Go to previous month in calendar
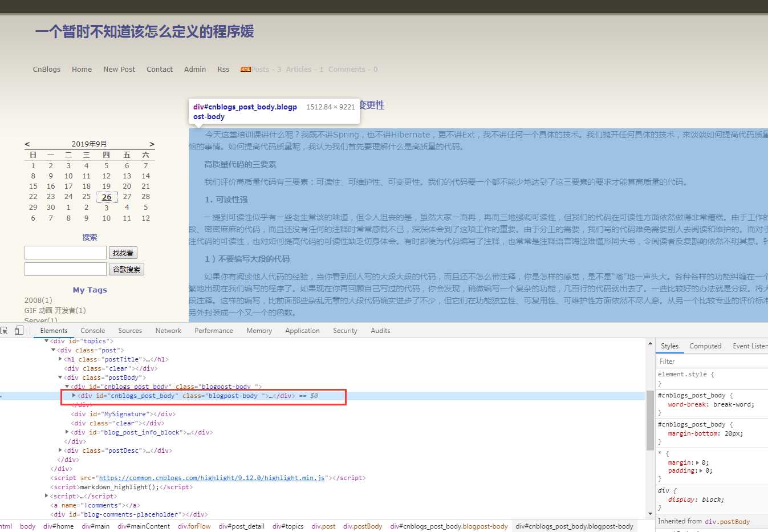The height and width of the screenshot is (532, 768). pyautogui.click(x=27, y=144)
